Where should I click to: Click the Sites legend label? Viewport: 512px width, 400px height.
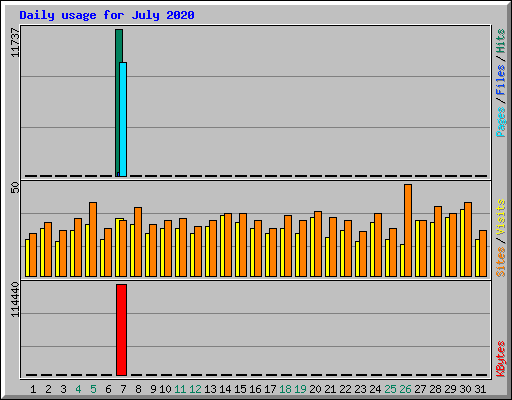point(501,262)
